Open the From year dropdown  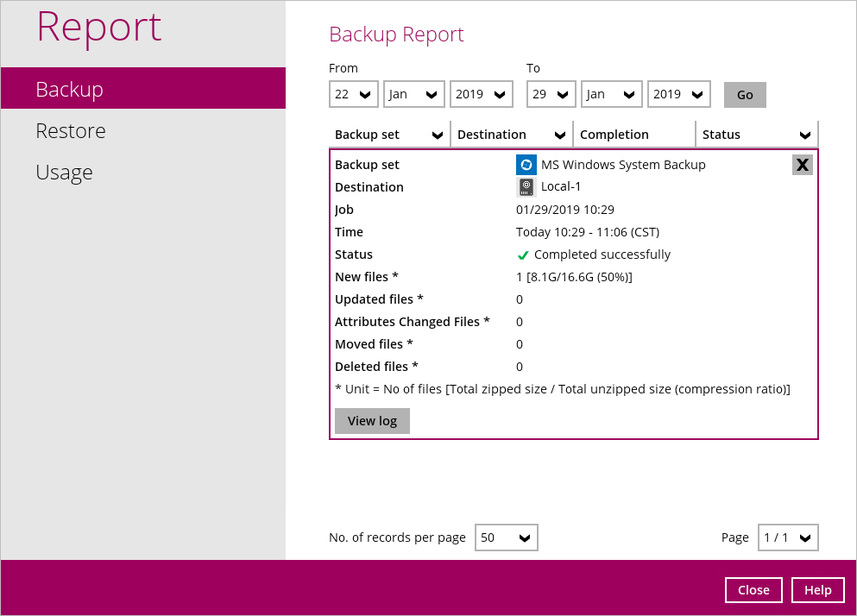482,94
